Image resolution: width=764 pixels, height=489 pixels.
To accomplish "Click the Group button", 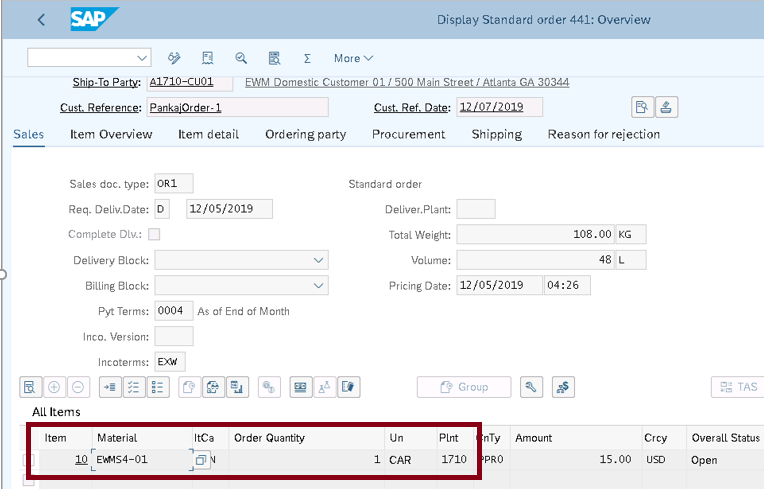I will (x=463, y=387).
